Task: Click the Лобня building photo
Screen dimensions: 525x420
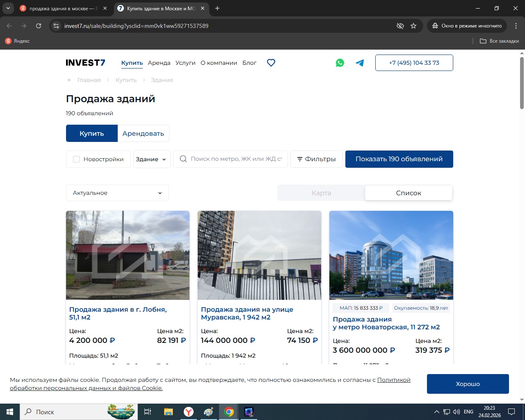Action: pyautogui.click(x=128, y=255)
